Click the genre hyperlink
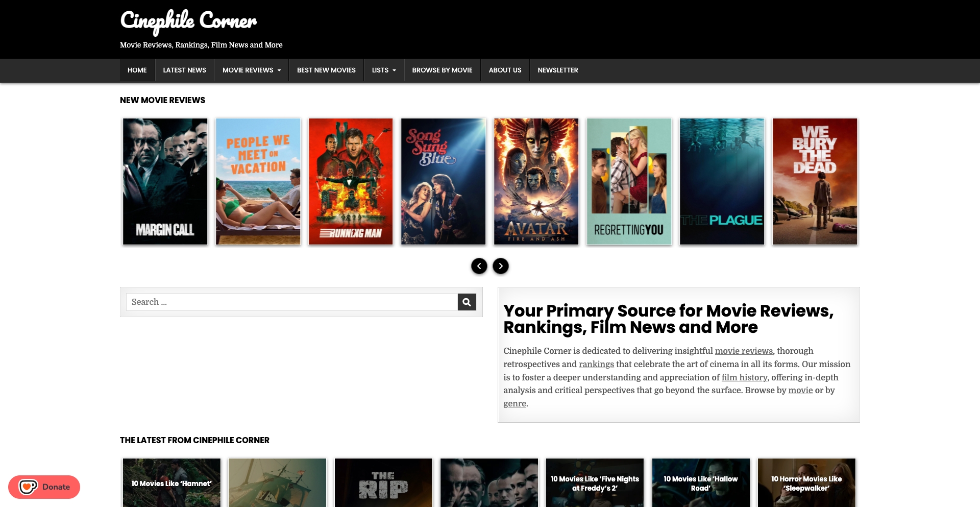Image resolution: width=980 pixels, height=507 pixels. tap(514, 403)
